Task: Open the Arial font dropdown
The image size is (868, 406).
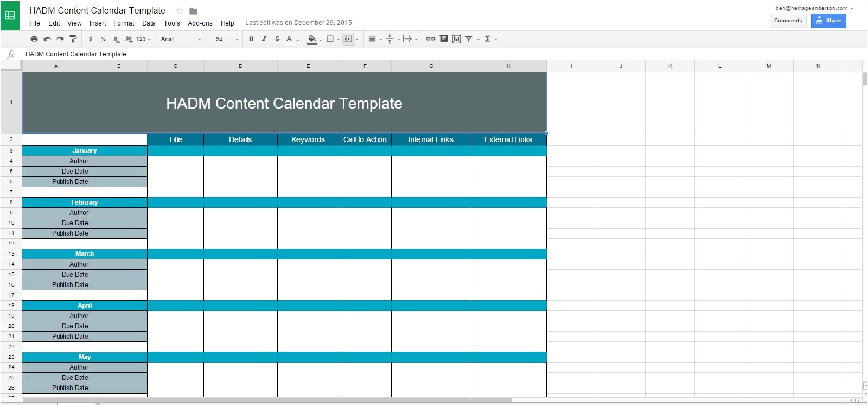Action: click(x=181, y=39)
